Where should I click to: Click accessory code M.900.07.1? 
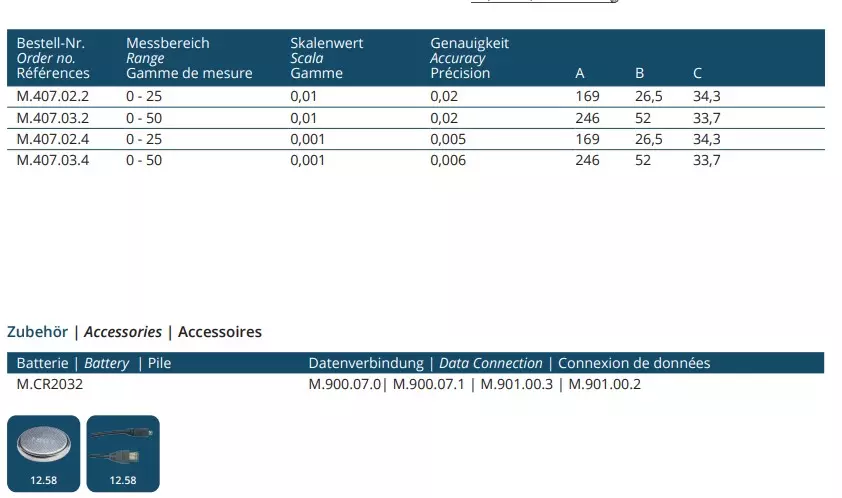pos(431,384)
